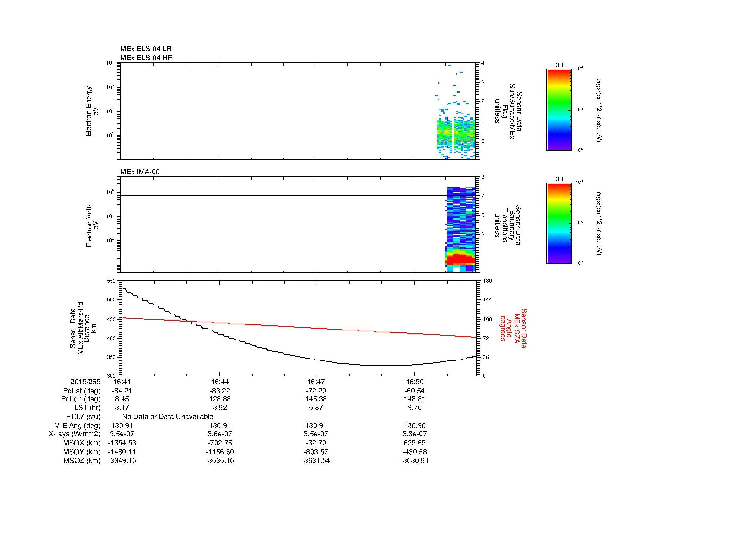This screenshot has height=534, width=756.
Task: Click the MSOY value '-803.57'
Action: tap(316, 452)
